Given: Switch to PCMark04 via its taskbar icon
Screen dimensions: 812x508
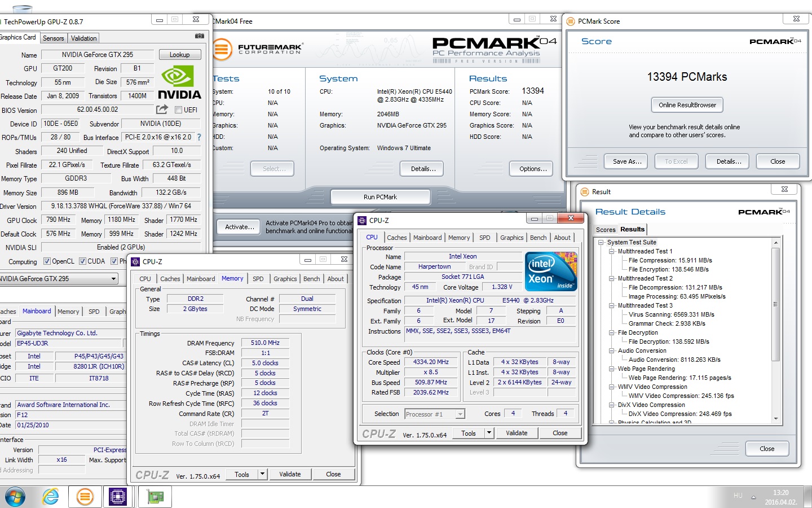Looking at the screenshot, I should tap(85, 497).
